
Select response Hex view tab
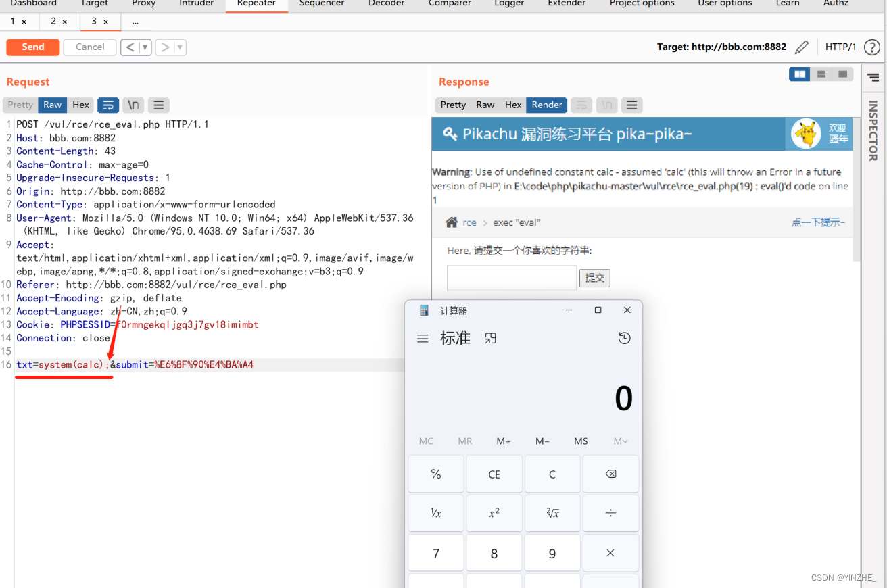point(513,105)
